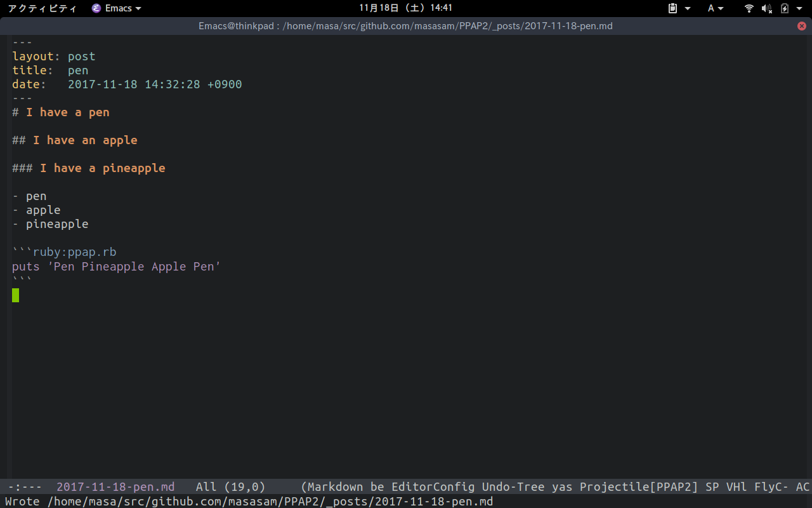Open the Activities overview (アクティビティ)
The image size is (812, 508).
point(42,8)
